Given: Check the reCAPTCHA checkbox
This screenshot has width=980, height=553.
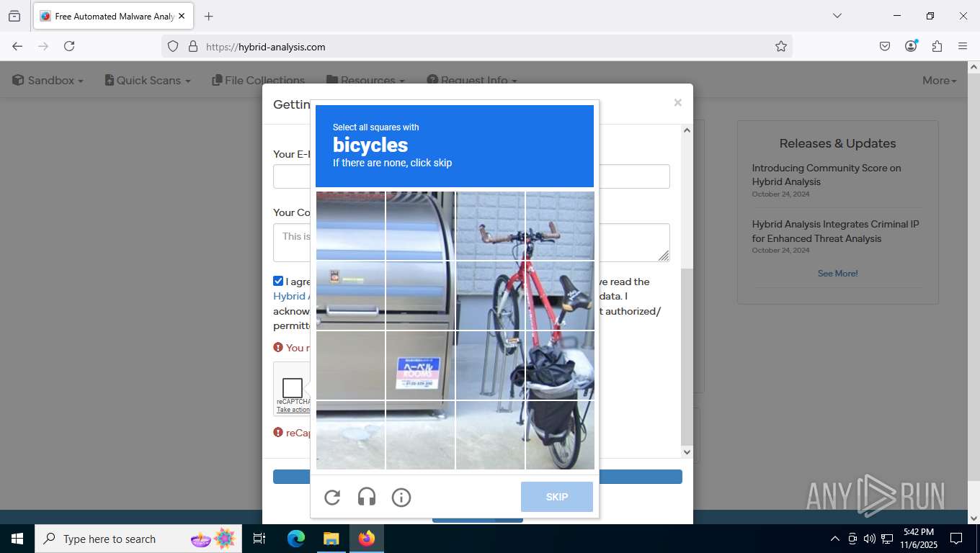Looking at the screenshot, I should pyautogui.click(x=293, y=388).
